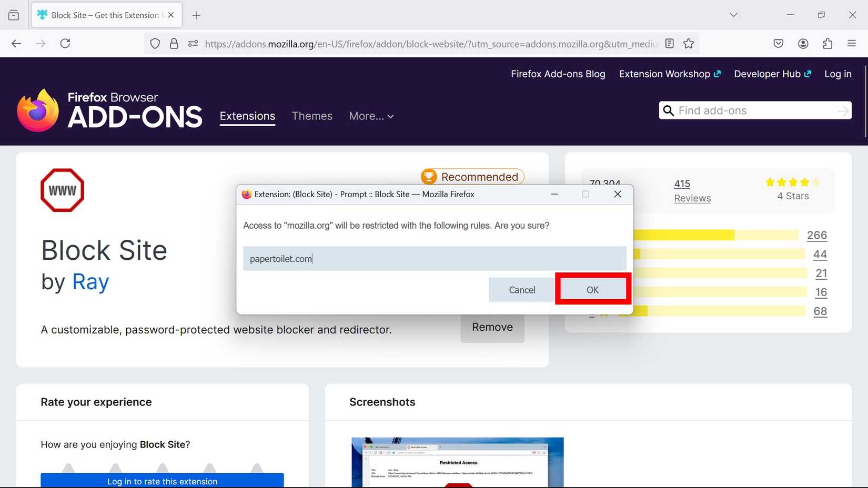The height and width of the screenshot is (488, 868).
Task: Open a new browser tab
Action: tap(196, 15)
